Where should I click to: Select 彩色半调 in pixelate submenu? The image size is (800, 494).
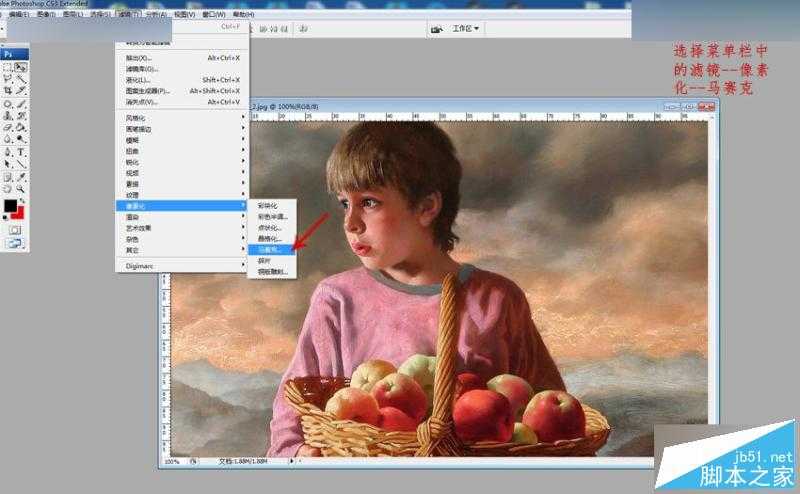pos(271,217)
